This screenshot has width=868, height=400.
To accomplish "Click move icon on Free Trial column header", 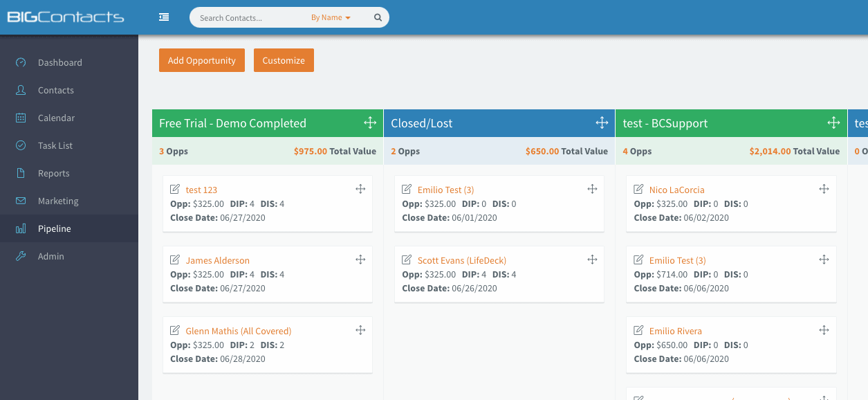I will click(370, 123).
